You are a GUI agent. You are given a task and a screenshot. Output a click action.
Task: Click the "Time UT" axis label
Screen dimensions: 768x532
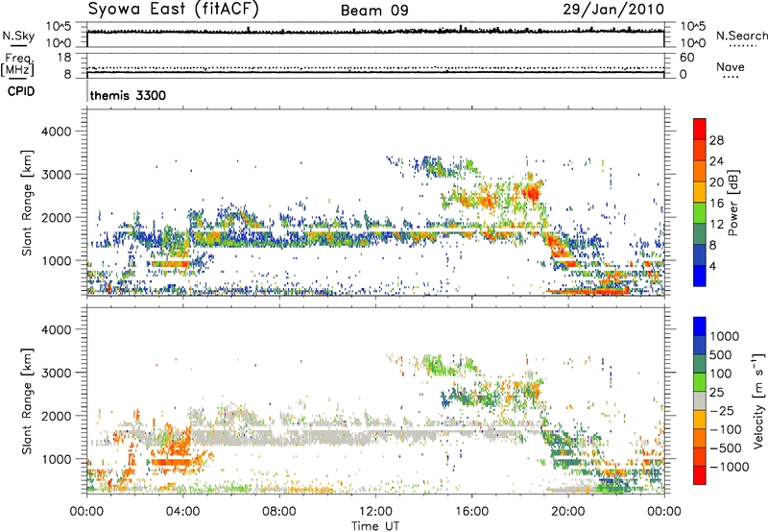375,526
